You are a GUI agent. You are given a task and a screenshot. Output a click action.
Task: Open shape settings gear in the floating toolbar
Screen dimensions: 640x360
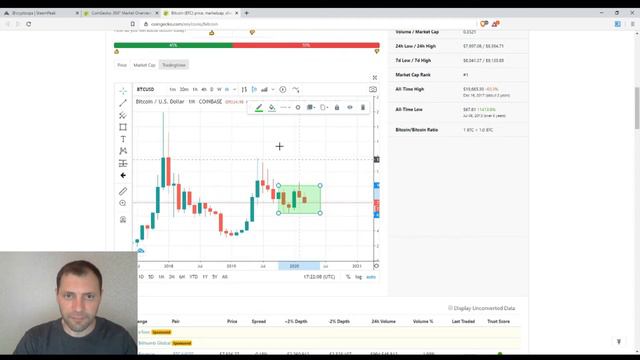(298, 107)
